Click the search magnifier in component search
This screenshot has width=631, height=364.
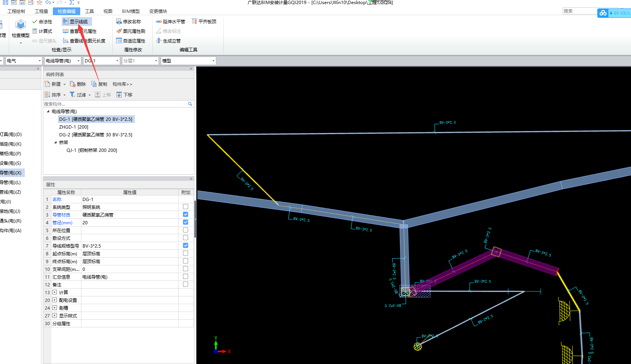coord(190,104)
